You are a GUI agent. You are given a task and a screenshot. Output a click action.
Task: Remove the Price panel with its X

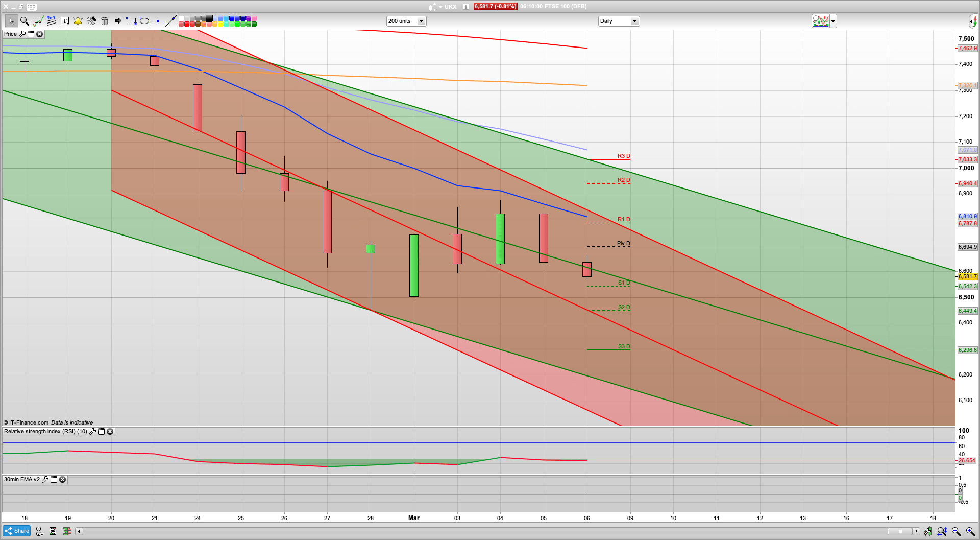tap(39, 34)
